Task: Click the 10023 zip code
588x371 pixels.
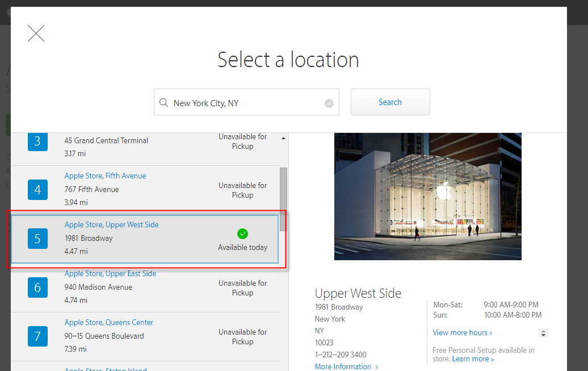Action: (x=324, y=343)
